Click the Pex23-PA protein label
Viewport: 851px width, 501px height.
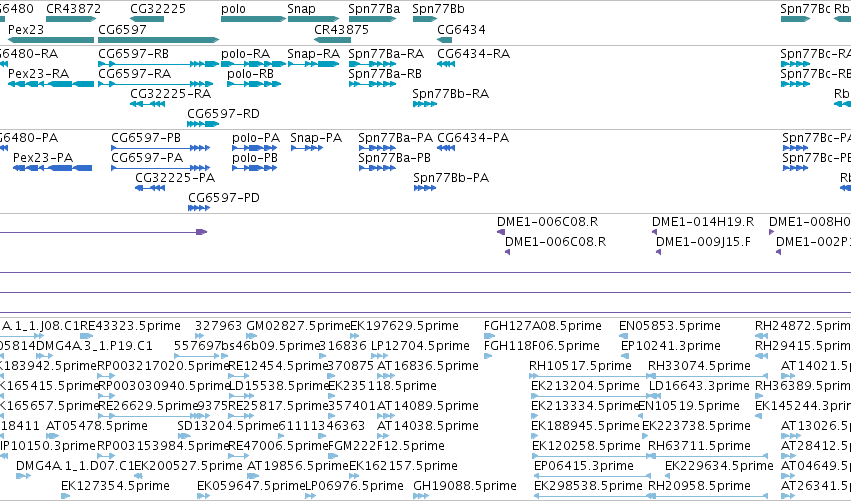pyautogui.click(x=43, y=158)
